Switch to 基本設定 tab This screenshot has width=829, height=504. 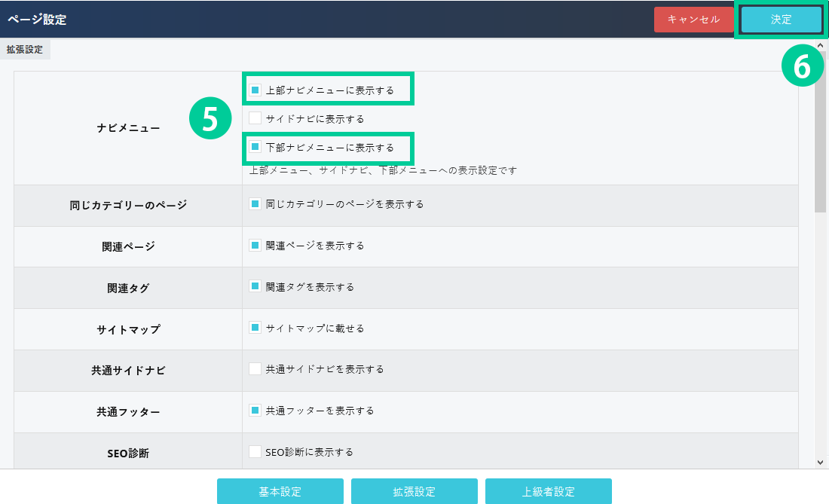pyautogui.click(x=280, y=492)
